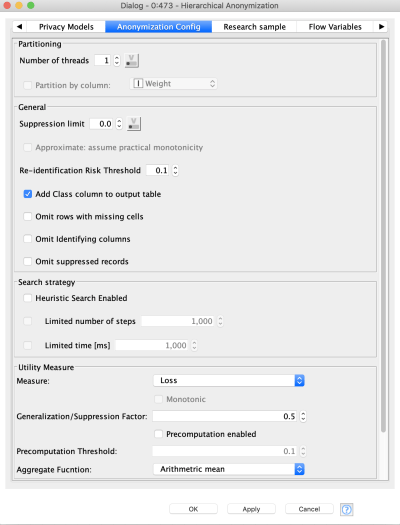This screenshot has height=525, width=400.
Task: Open the Measure dropdown showing Loss
Action: (229, 380)
